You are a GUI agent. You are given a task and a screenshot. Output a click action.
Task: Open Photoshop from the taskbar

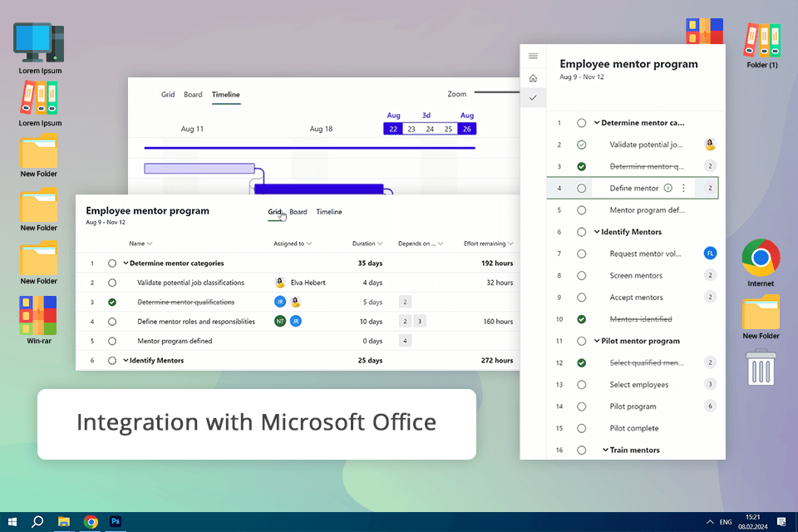coord(116,521)
